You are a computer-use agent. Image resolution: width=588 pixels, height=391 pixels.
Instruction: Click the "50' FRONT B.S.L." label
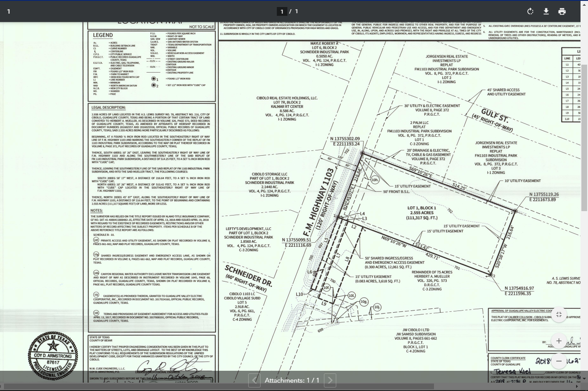(396, 192)
